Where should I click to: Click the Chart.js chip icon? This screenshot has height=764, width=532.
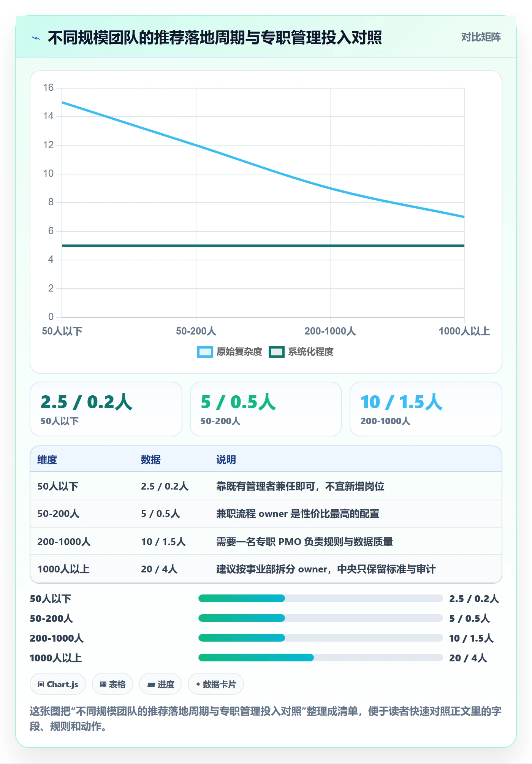[41, 685]
